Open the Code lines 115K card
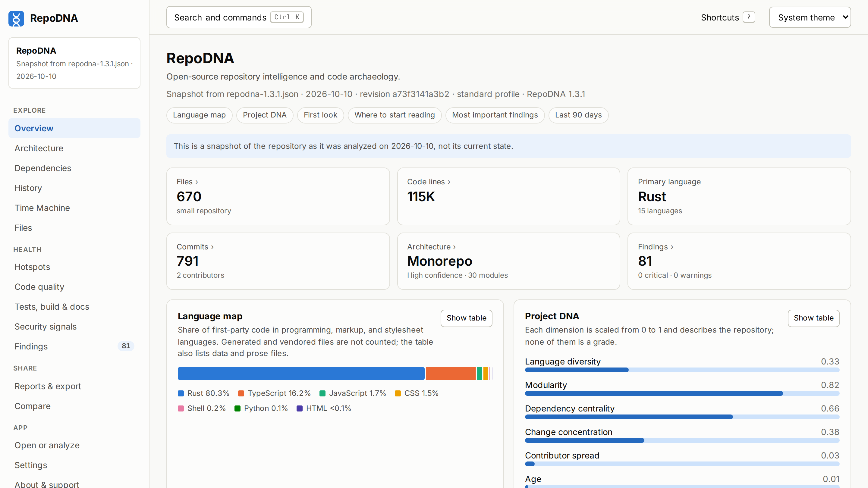 point(508,196)
